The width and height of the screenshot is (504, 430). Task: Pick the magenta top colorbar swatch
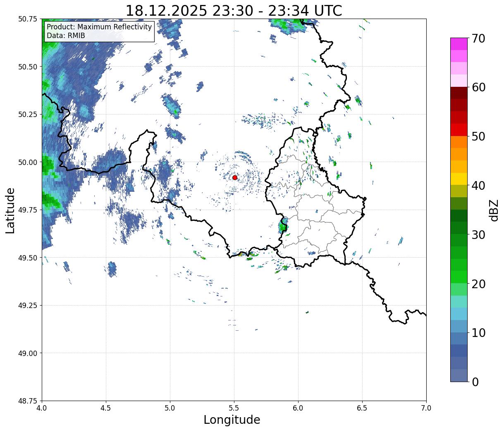459,44
